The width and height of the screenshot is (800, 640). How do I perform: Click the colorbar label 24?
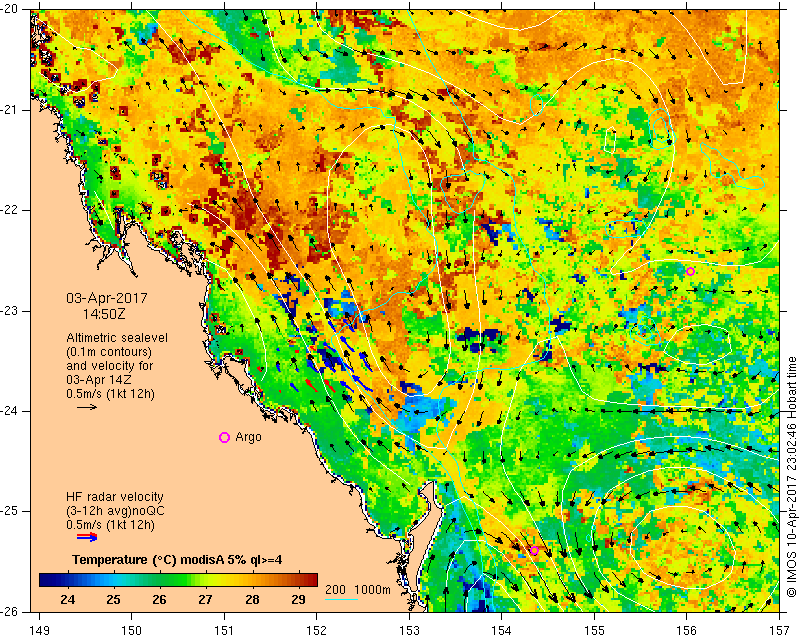pos(67,599)
